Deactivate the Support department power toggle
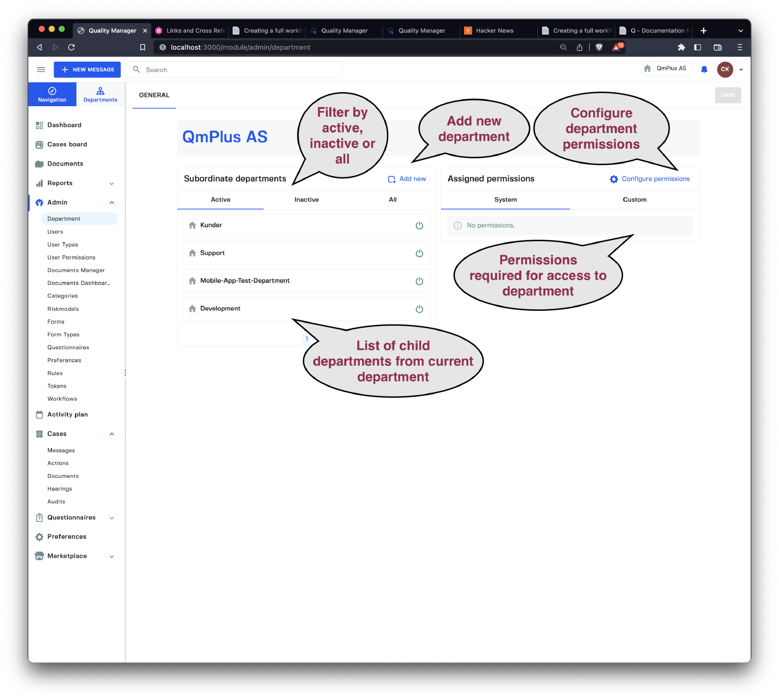779x700 pixels. tap(419, 253)
